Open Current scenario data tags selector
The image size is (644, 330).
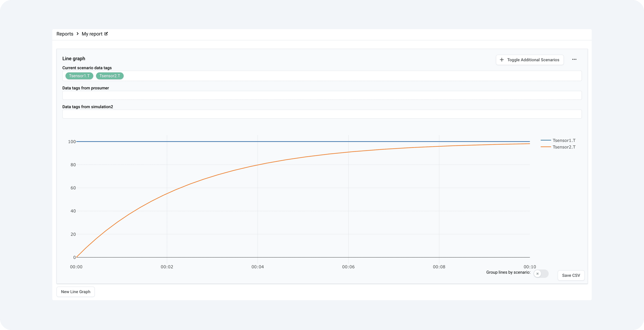[x=322, y=76]
